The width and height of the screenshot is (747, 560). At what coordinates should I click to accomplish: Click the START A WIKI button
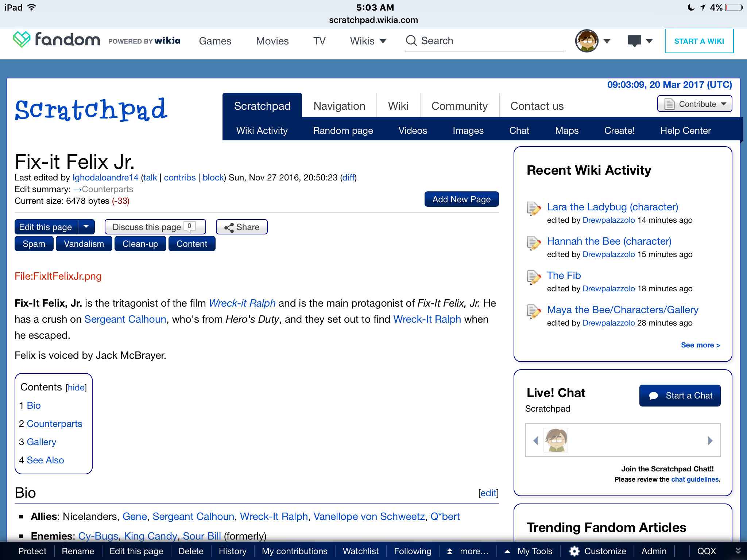click(699, 41)
